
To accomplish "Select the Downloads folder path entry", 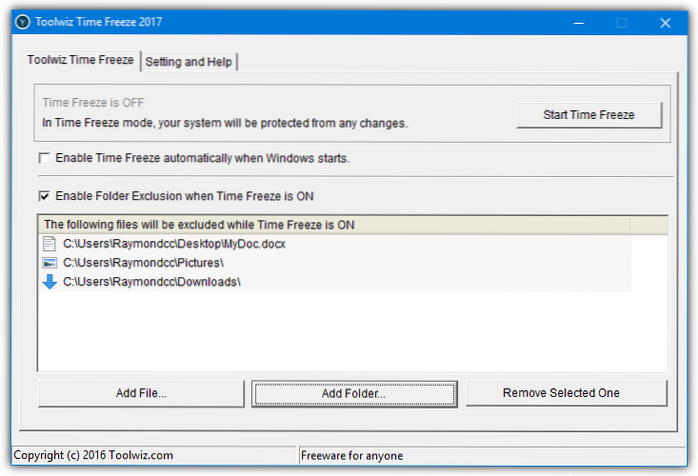I will (x=152, y=282).
